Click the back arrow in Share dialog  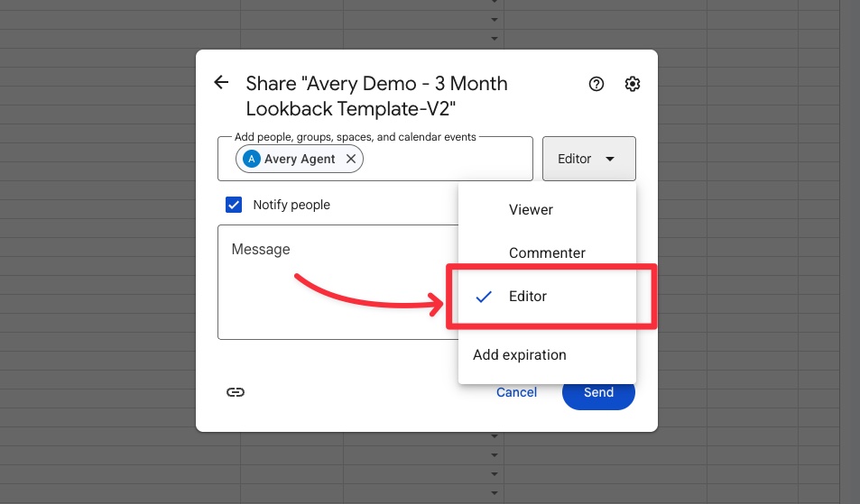[x=221, y=83]
